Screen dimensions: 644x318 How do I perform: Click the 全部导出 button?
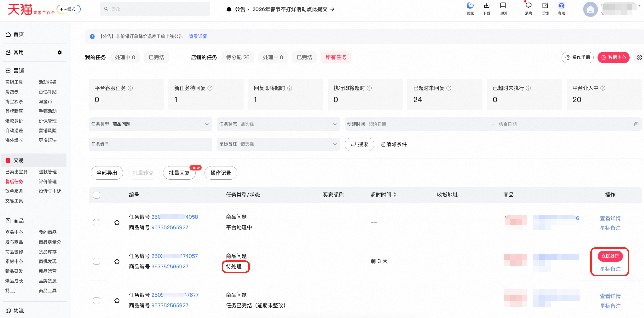tap(107, 173)
